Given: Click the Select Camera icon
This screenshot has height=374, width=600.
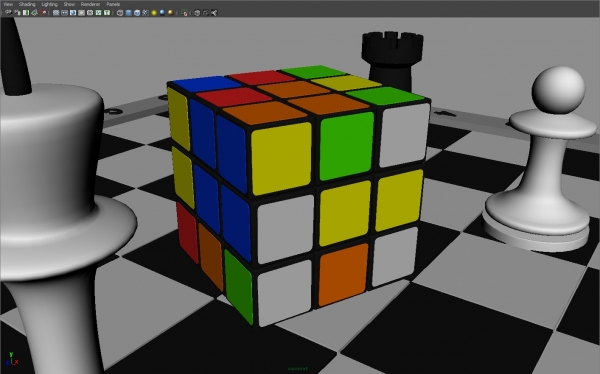Looking at the screenshot, I should click(x=8, y=13).
